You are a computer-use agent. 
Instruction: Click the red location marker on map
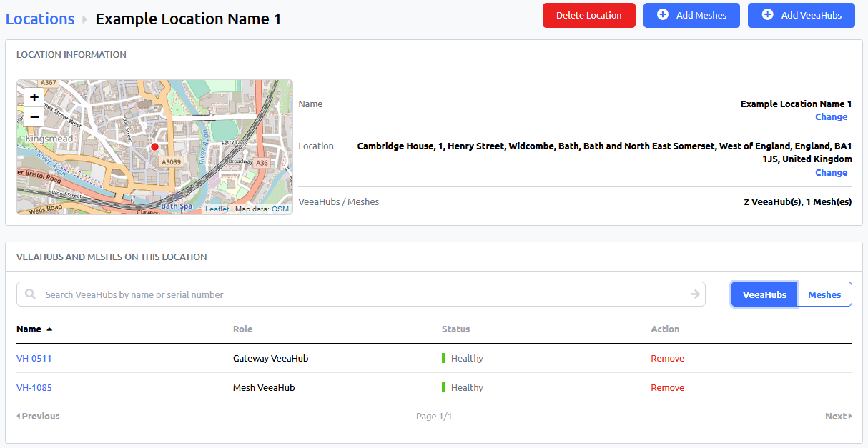(154, 146)
